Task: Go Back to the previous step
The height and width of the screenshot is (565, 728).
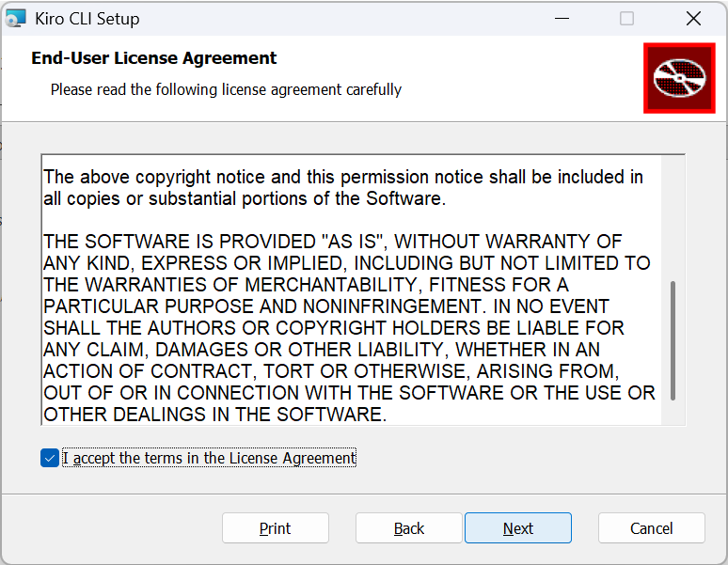Action: [409, 528]
